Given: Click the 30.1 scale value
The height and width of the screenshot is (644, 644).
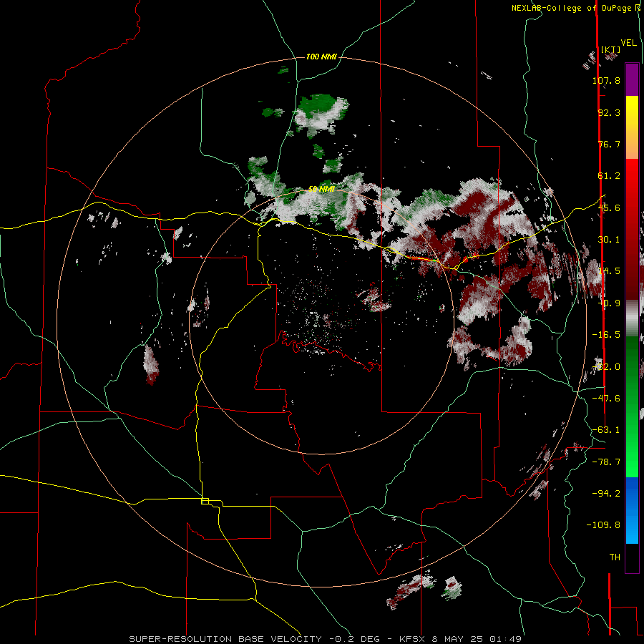Looking at the screenshot, I should [609, 240].
